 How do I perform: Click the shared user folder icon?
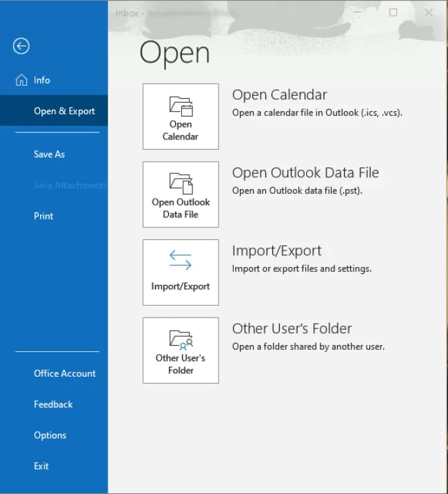click(x=181, y=340)
